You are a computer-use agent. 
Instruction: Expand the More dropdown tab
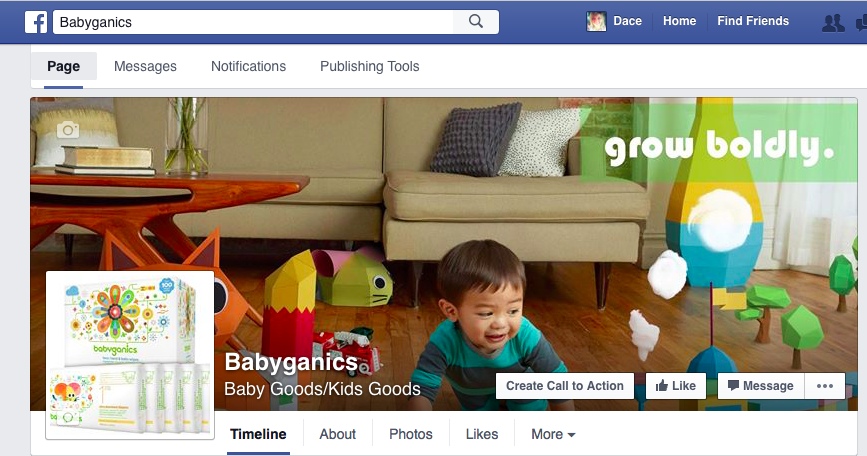pyautogui.click(x=553, y=434)
